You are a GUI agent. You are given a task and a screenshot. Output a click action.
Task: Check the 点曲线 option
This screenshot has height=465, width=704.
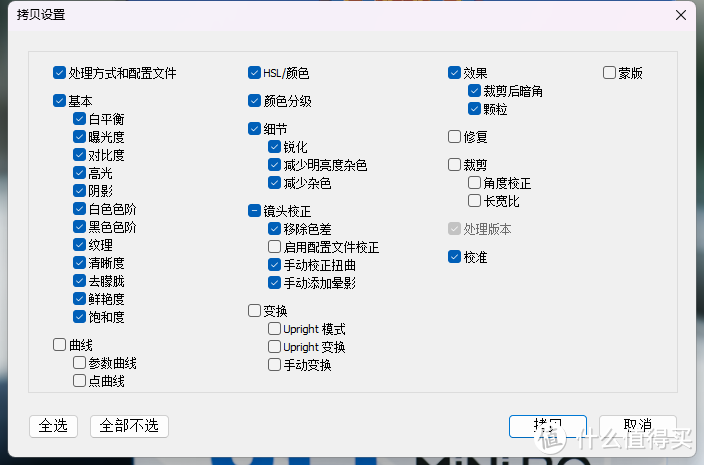click(79, 381)
